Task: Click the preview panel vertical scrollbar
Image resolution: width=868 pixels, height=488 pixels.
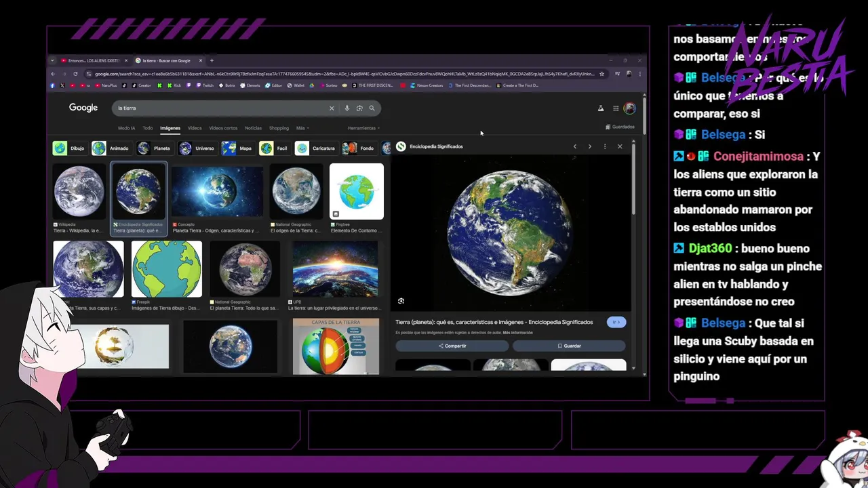Action: point(633,180)
